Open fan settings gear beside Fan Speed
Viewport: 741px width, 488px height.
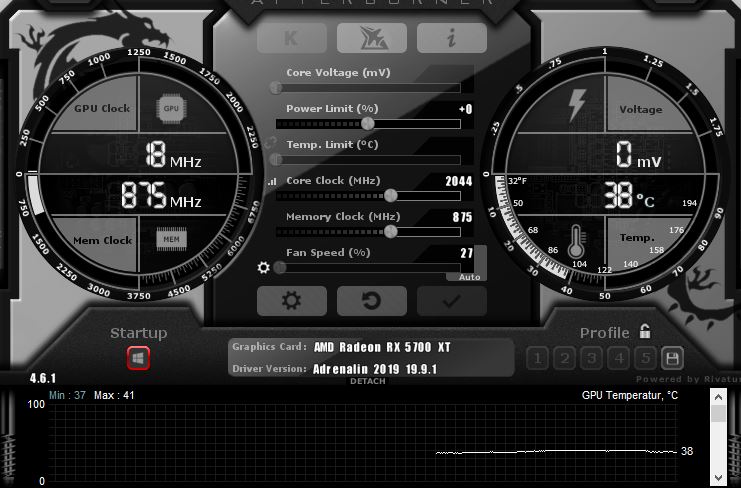(263, 268)
